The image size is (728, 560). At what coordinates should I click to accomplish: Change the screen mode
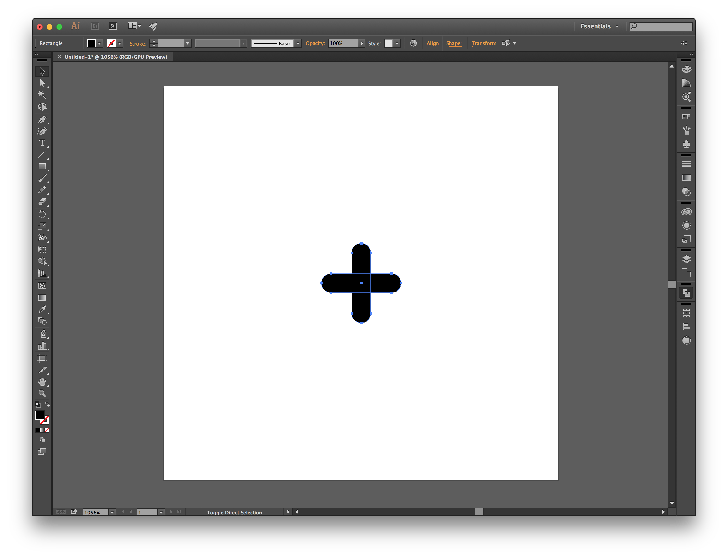(x=42, y=452)
